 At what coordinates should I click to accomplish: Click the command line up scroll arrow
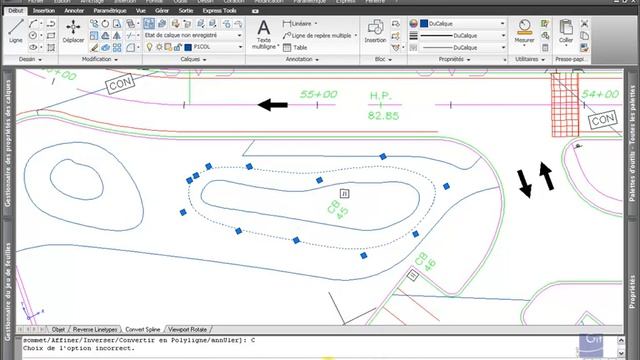pos(621,340)
